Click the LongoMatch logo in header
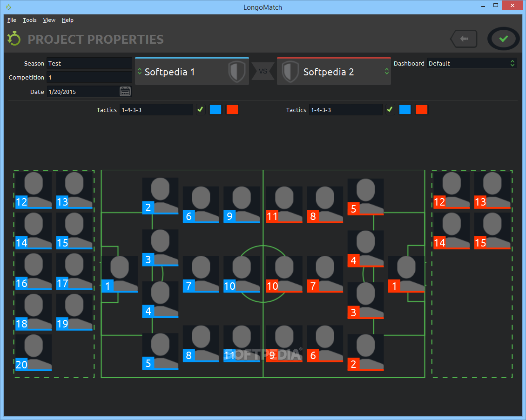526x420 pixels. [14, 39]
